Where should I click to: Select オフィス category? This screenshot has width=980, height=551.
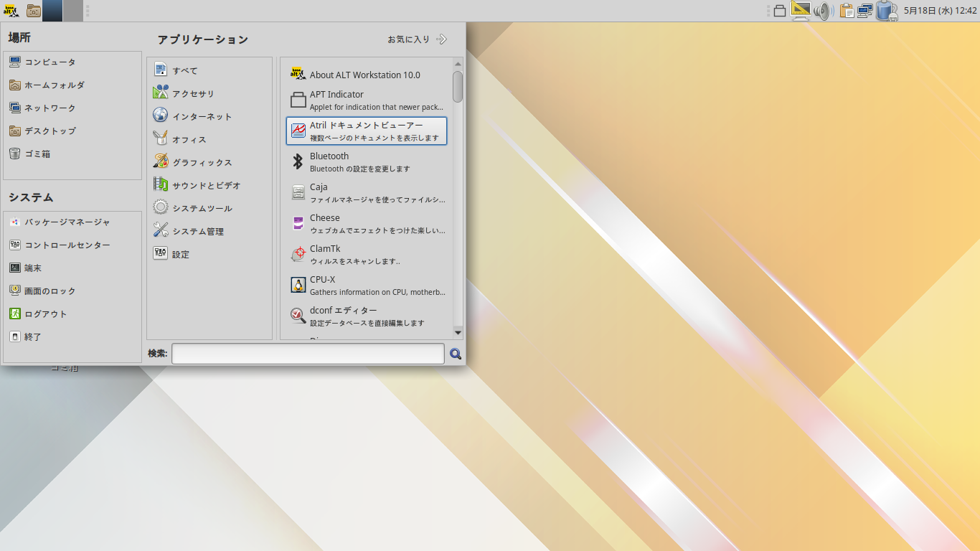click(x=209, y=140)
